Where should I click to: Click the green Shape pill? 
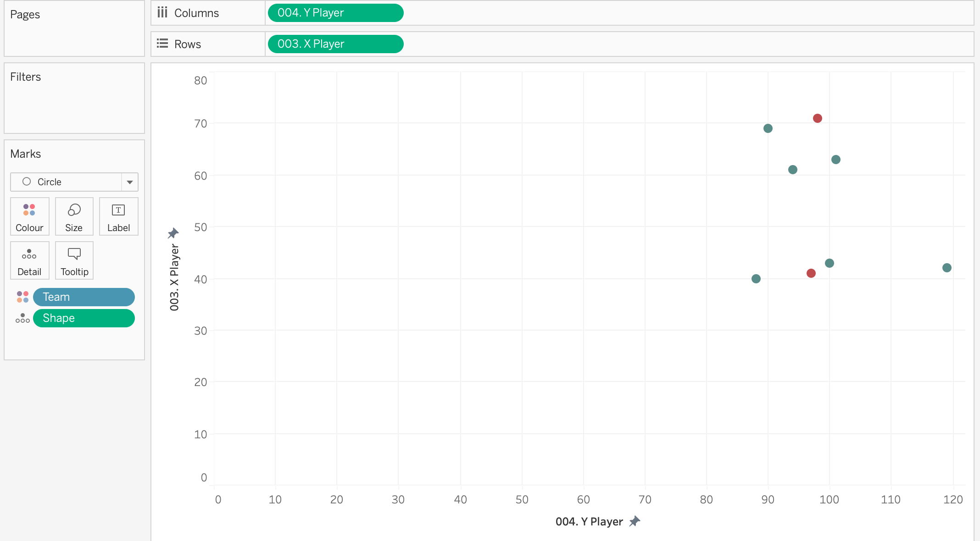84,318
